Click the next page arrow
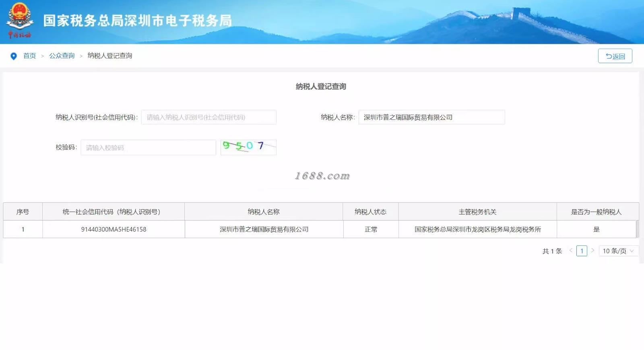 click(x=592, y=251)
